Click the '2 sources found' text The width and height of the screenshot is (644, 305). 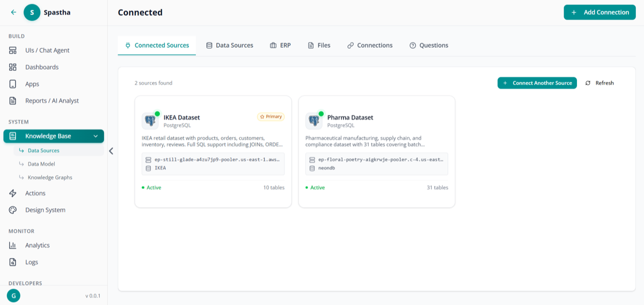click(153, 83)
